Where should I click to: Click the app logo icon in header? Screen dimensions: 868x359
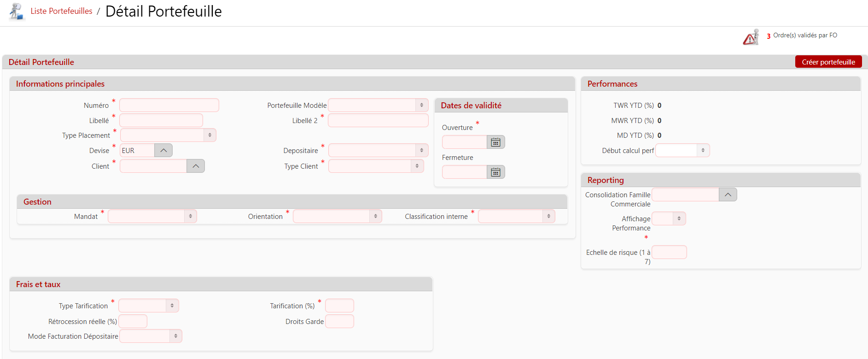pos(17,12)
